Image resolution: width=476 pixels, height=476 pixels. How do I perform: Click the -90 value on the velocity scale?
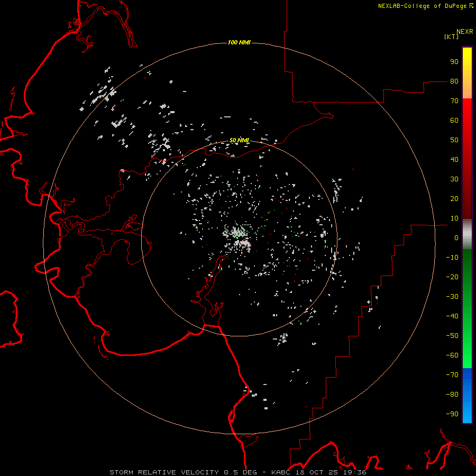point(452,414)
